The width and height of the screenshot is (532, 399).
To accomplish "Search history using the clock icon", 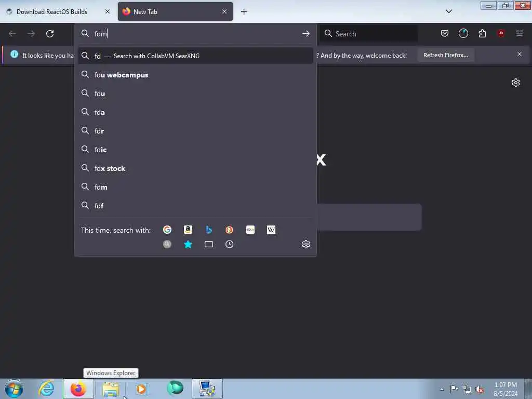I will 229,244.
